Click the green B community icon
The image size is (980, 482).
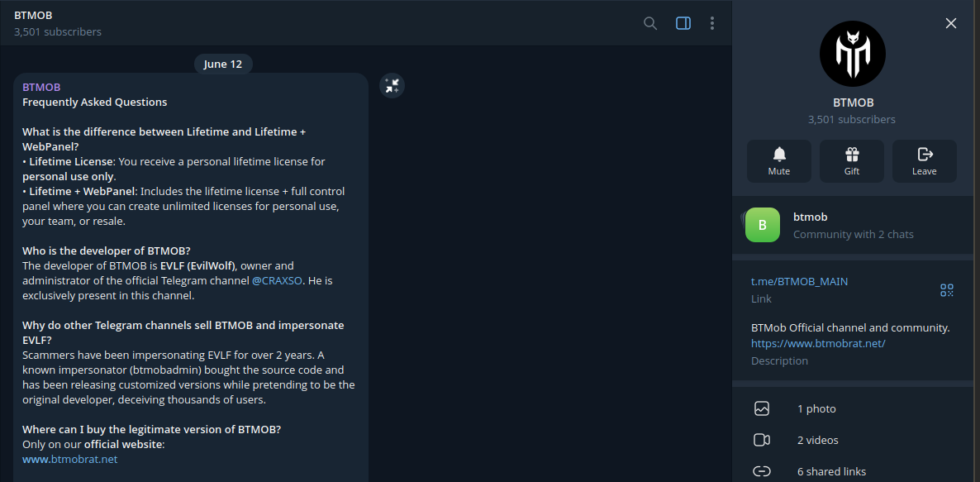coord(763,225)
